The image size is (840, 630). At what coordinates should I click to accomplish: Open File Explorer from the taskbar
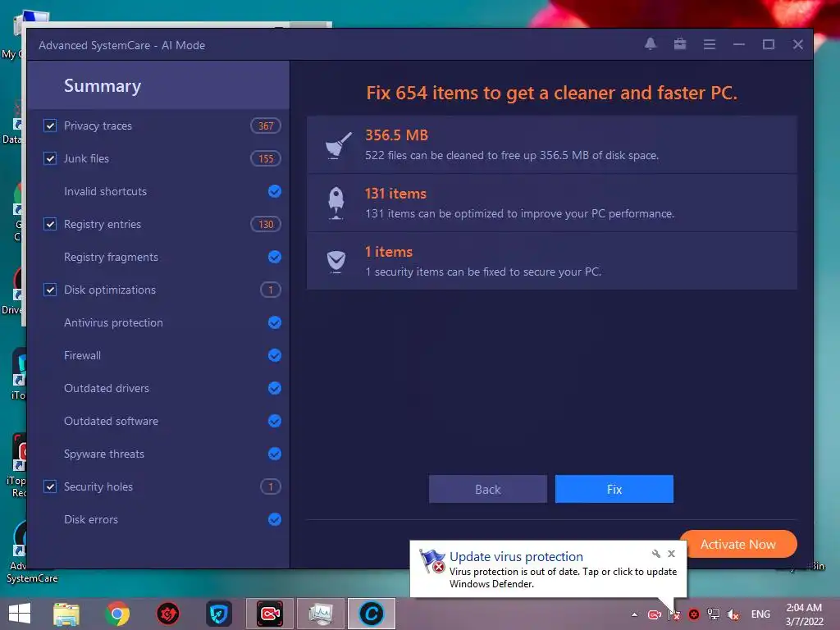66,614
